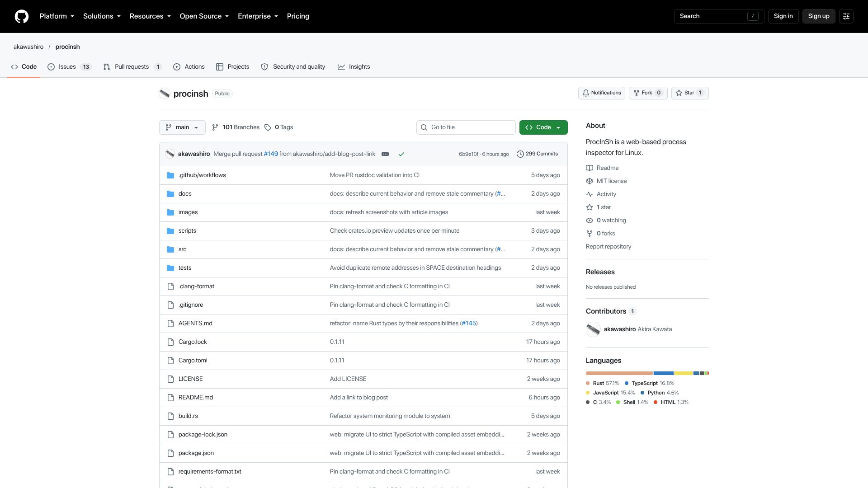Expand the Resources dropdown
This screenshot has width=868, height=488.
150,16
